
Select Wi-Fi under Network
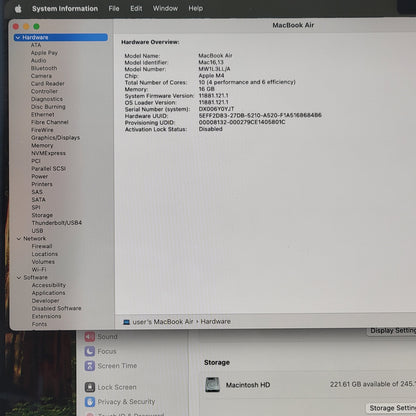[x=39, y=269]
